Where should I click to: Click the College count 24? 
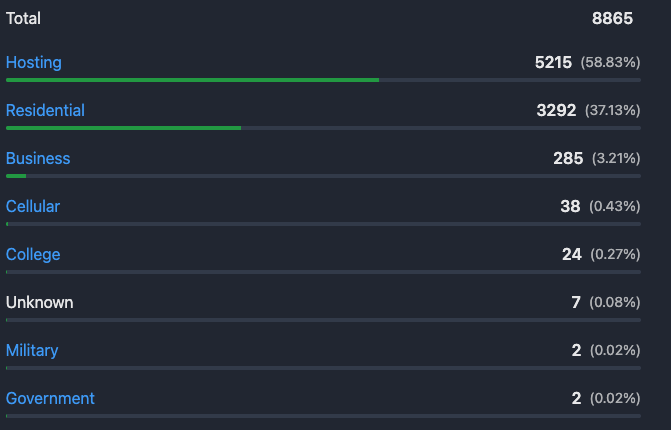click(x=571, y=254)
